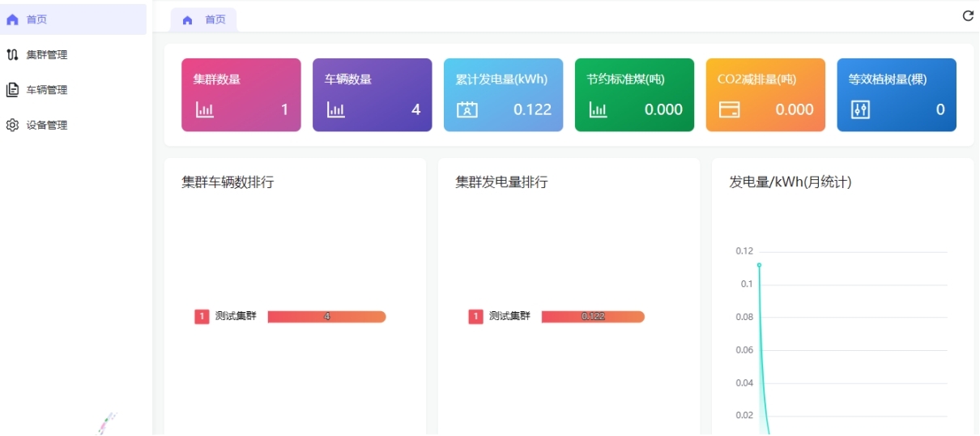
Task: Click the card icon in CO2减排量 card
Action: pyautogui.click(x=729, y=109)
